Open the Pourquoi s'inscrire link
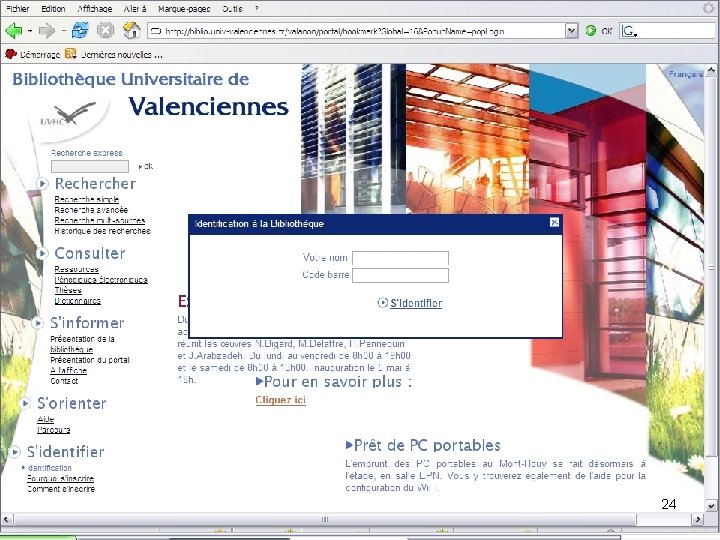 click(61, 478)
